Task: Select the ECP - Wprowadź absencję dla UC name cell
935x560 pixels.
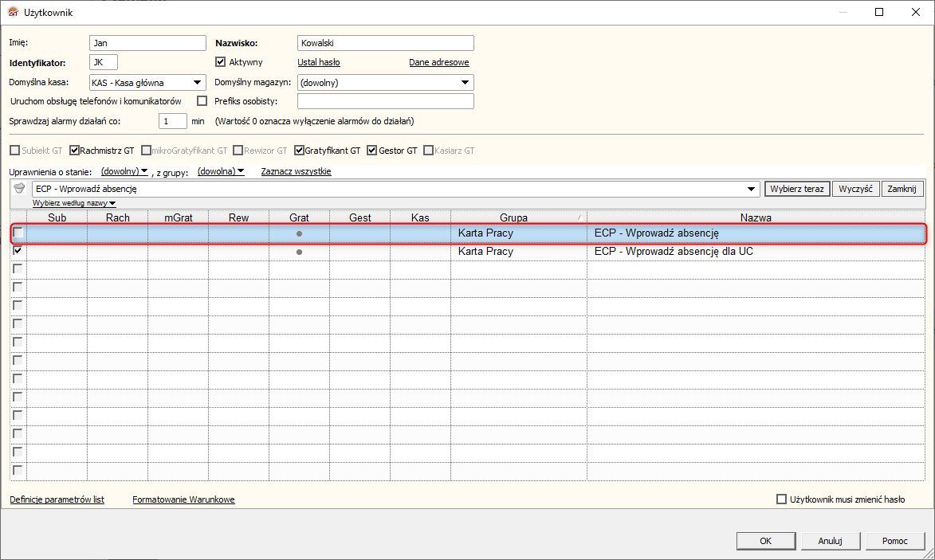Action: 756,252
